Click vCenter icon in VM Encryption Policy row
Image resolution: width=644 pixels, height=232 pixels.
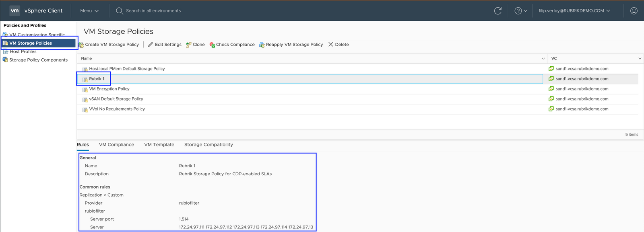coord(551,89)
